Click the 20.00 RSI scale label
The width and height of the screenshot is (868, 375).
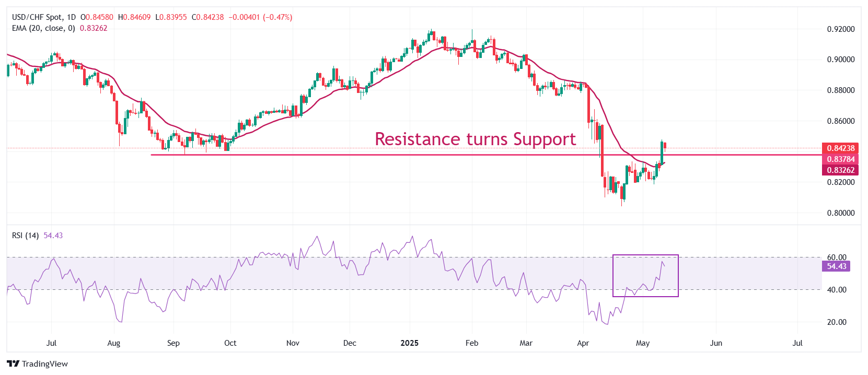(837, 322)
